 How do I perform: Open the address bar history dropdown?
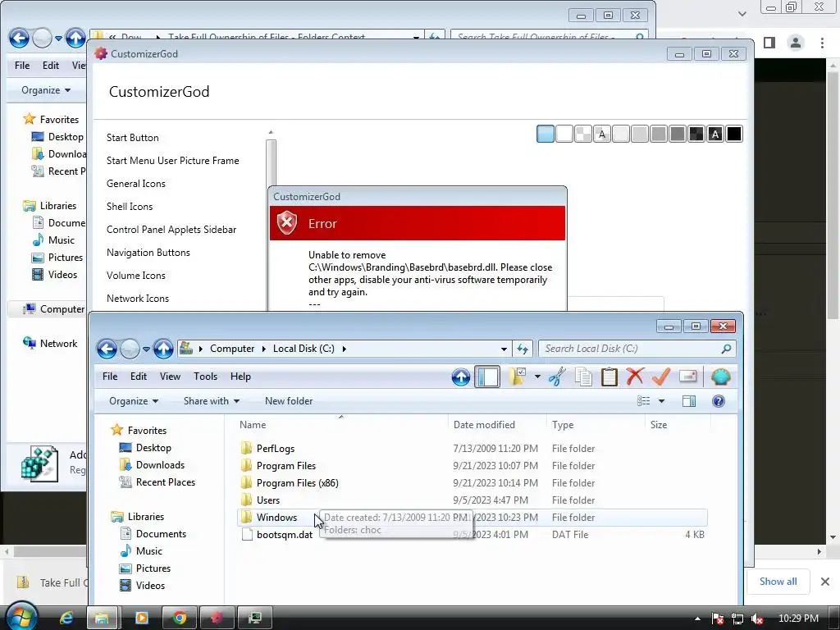[x=504, y=349]
